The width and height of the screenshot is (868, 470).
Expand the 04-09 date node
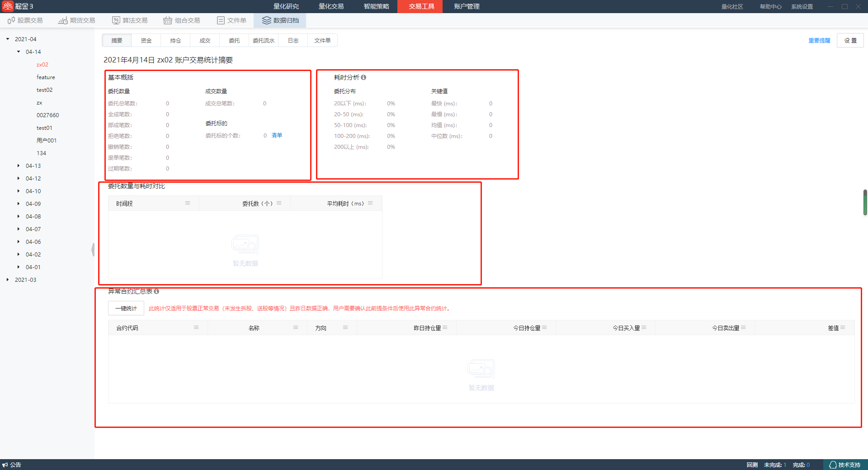(x=19, y=204)
